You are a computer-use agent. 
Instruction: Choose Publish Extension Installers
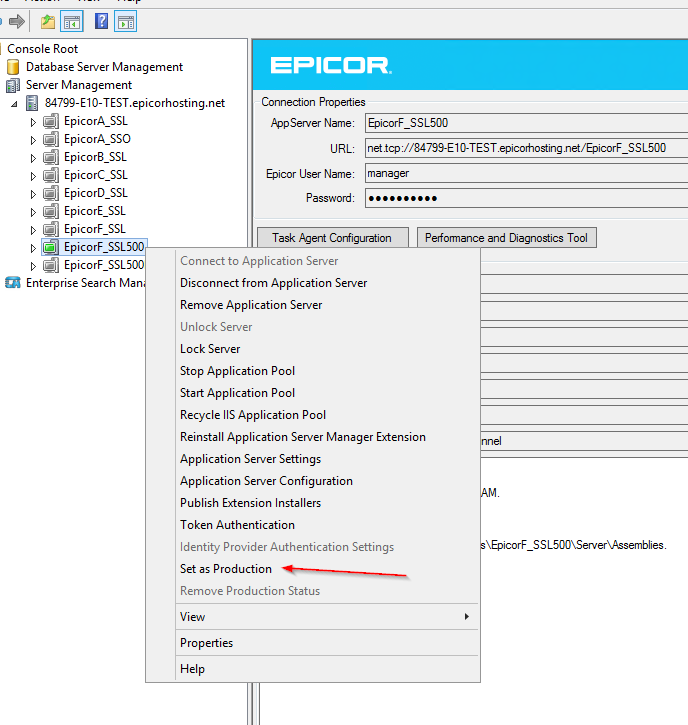tap(250, 503)
